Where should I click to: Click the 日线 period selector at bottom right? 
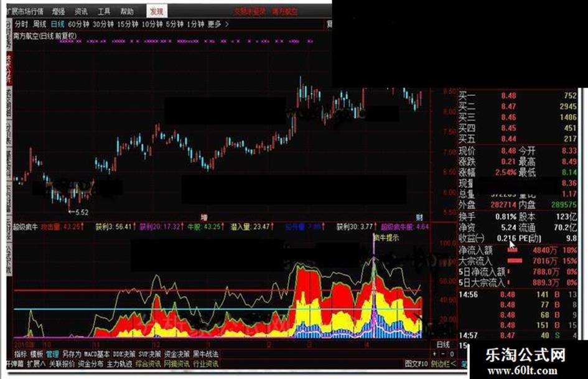[x=443, y=344]
